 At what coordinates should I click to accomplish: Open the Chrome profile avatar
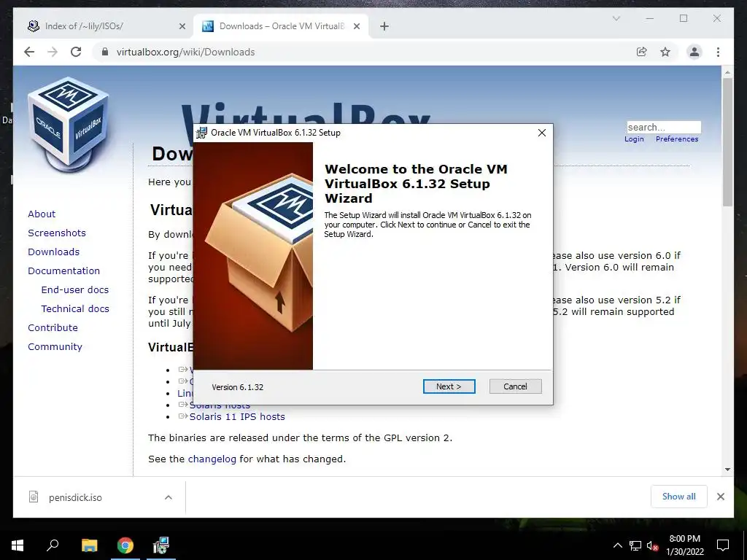click(694, 52)
